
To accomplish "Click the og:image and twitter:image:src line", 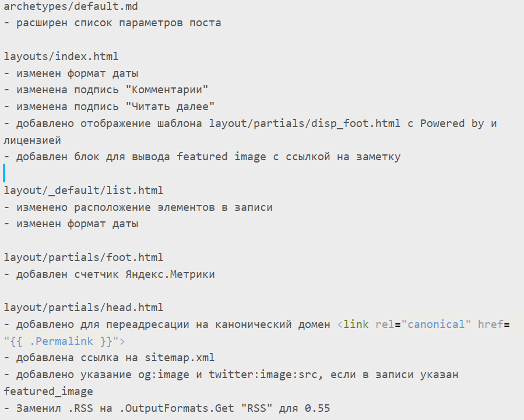I will click(x=231, y=375).
